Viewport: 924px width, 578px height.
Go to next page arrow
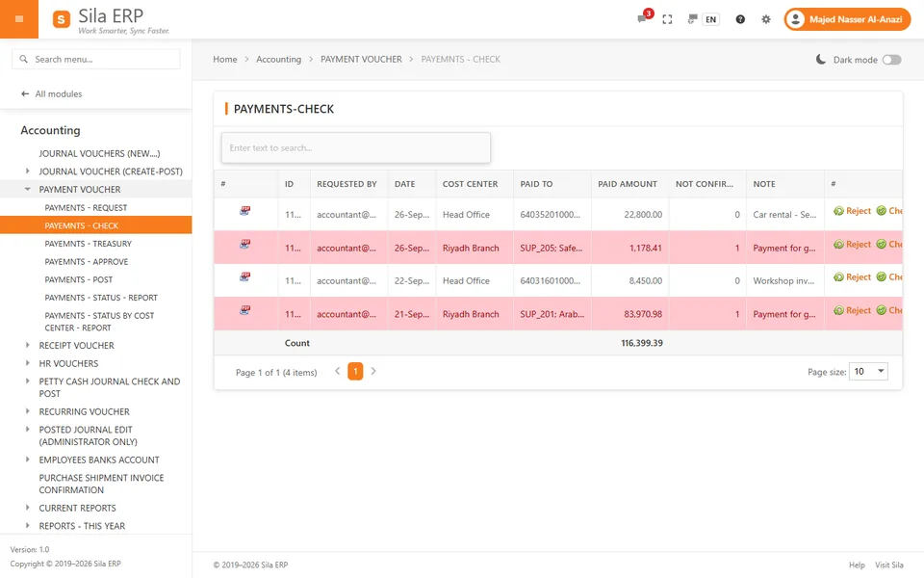pos(373,371)
